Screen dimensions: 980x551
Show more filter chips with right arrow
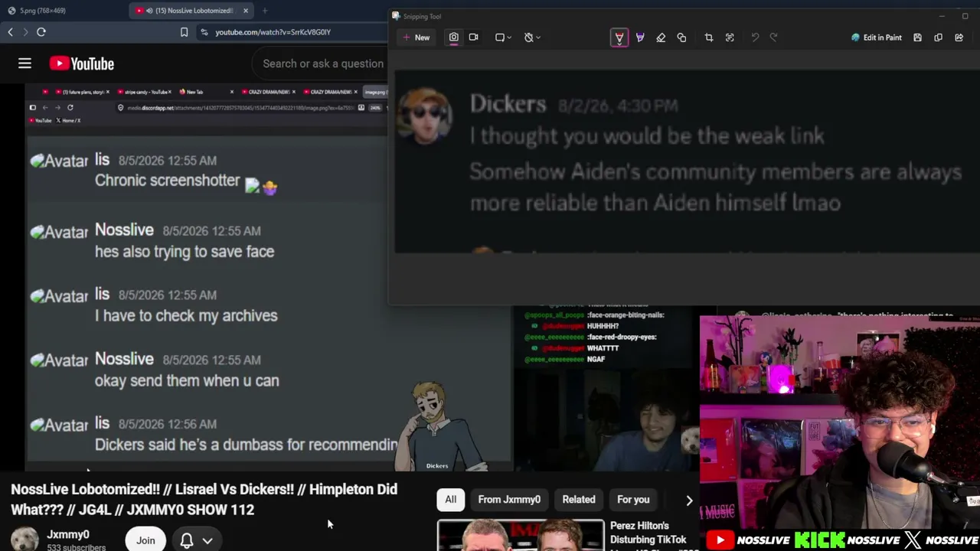[689, 500]
